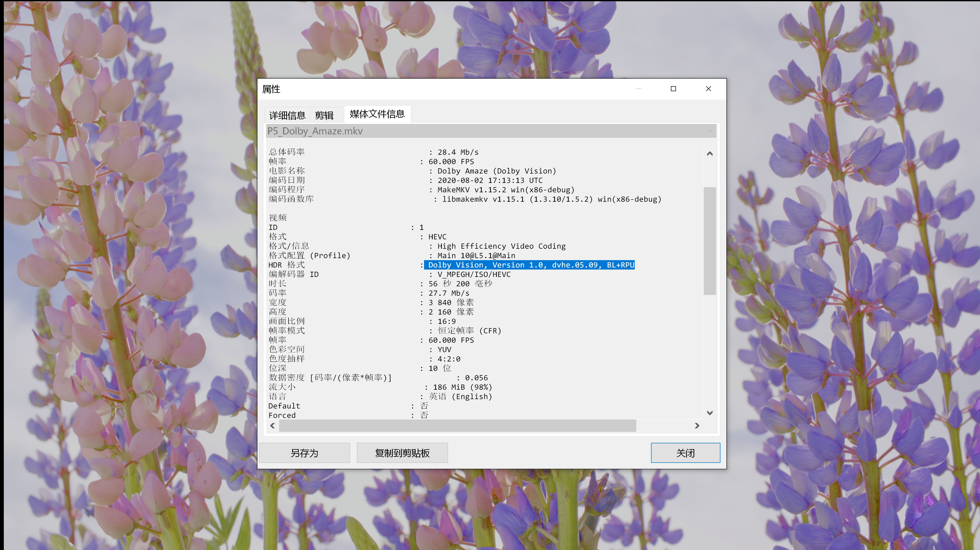
Task: Click the Default row label
Action: pyautogui.click(x=284, y=406)
